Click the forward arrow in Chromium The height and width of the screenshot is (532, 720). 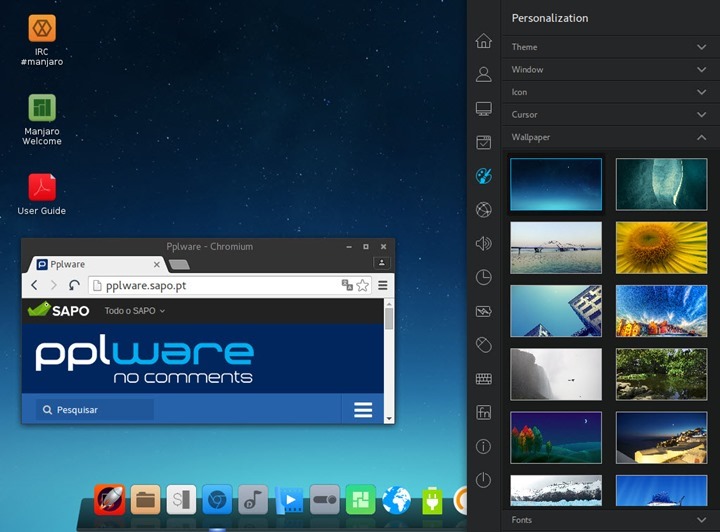pyautogui.click(x=54, y=285)
